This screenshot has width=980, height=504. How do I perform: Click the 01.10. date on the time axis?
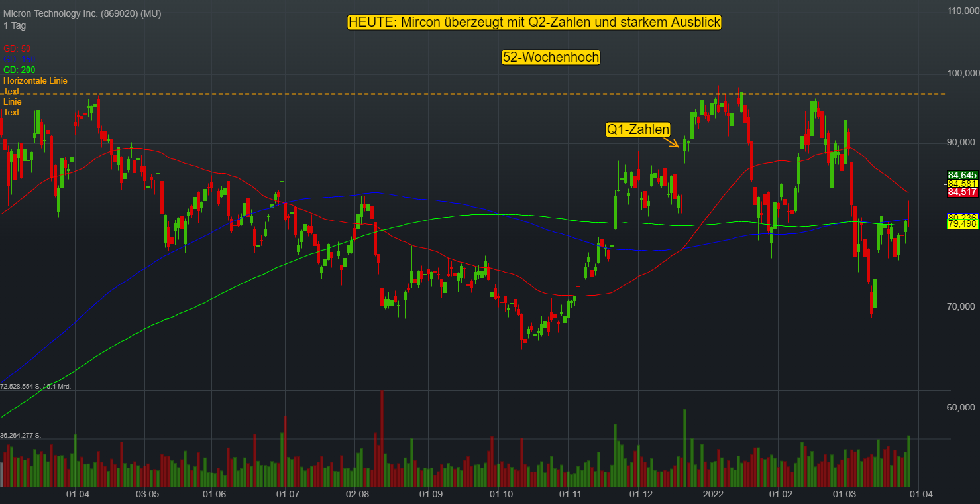point(502,495)
